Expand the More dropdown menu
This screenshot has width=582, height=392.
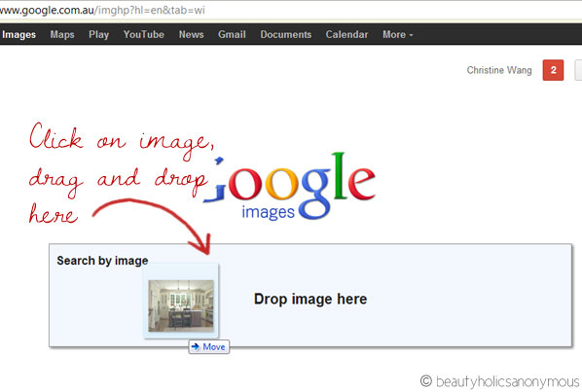click(x=397, y=34)
